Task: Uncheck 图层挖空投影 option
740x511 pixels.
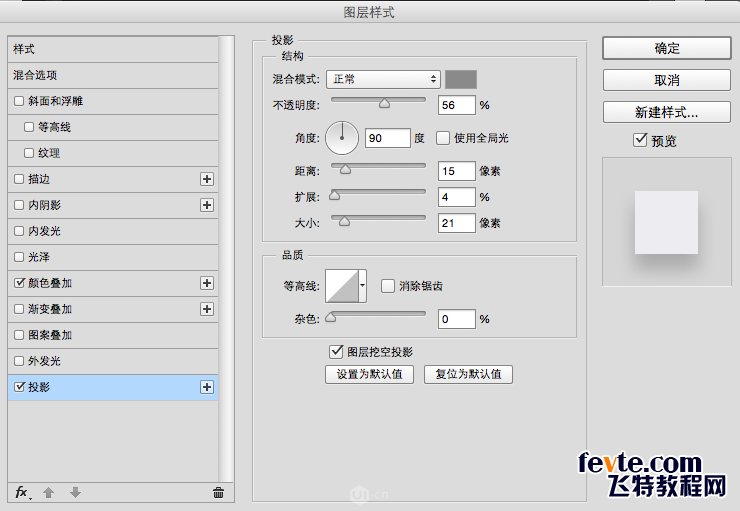Action: pyautogui.click(x=336, y=352)
